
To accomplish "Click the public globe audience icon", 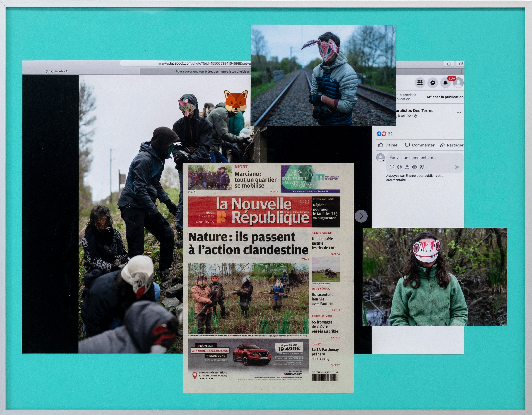I will click(x=416, y=116).
